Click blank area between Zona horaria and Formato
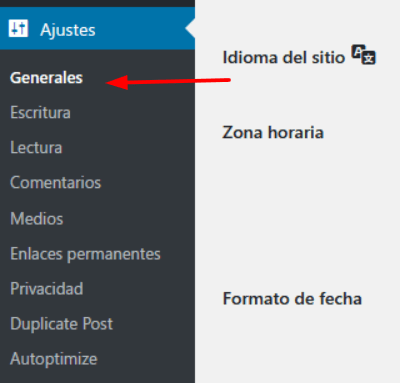This screenshot has width=400, height=383. (x=297, y=215)
